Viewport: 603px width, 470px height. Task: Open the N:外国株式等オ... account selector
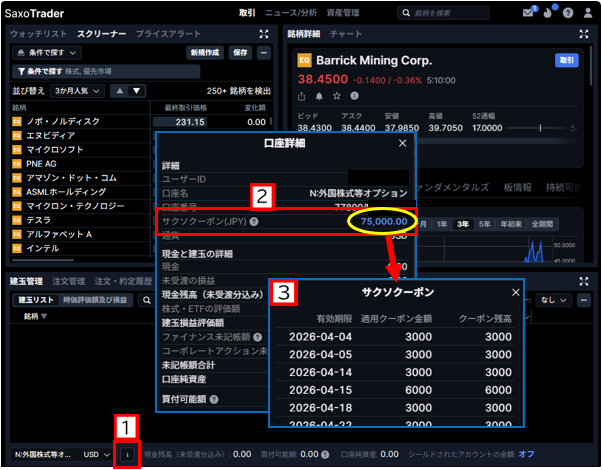point(43,455)
